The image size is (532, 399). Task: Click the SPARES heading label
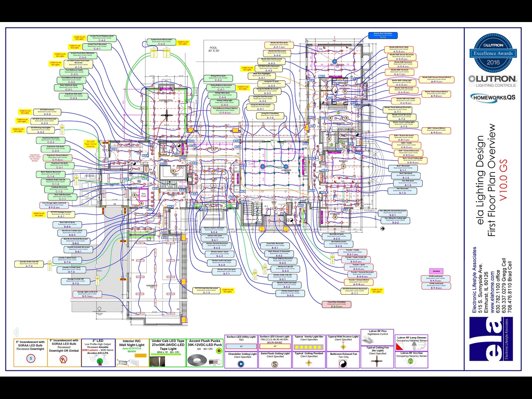(x=436, y=271)
